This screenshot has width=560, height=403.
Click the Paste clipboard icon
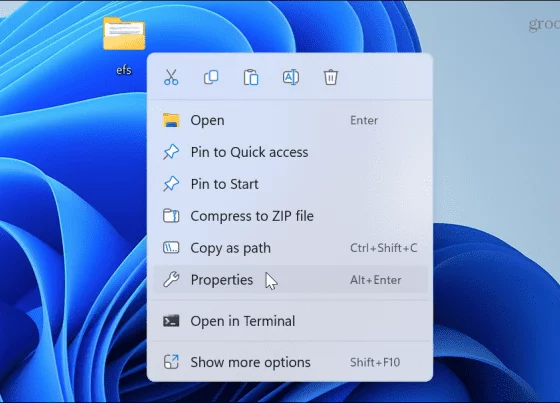251,77
